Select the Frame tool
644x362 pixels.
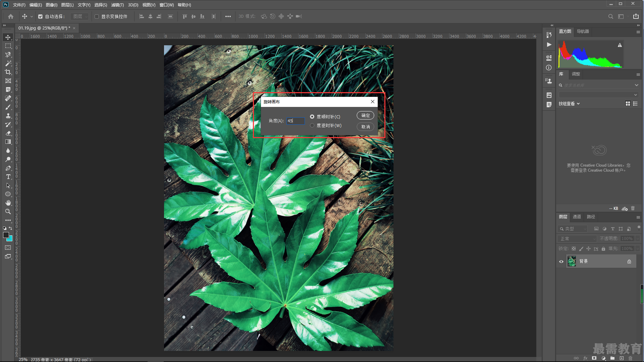click(8, 81)
